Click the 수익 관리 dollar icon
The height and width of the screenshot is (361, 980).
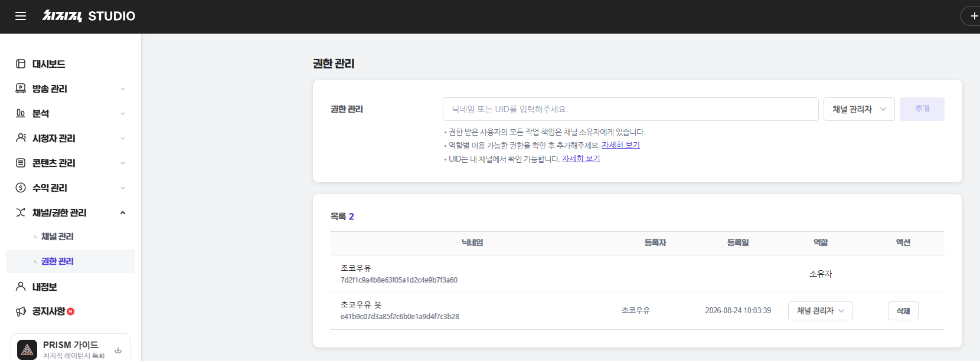[x=21, y=188]
